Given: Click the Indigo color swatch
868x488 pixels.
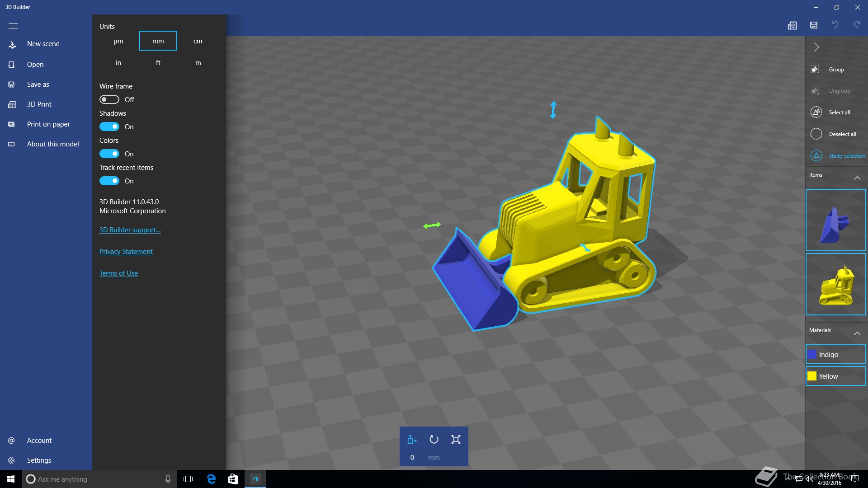Looking at the screenshot, I should [x=812, y=355].
